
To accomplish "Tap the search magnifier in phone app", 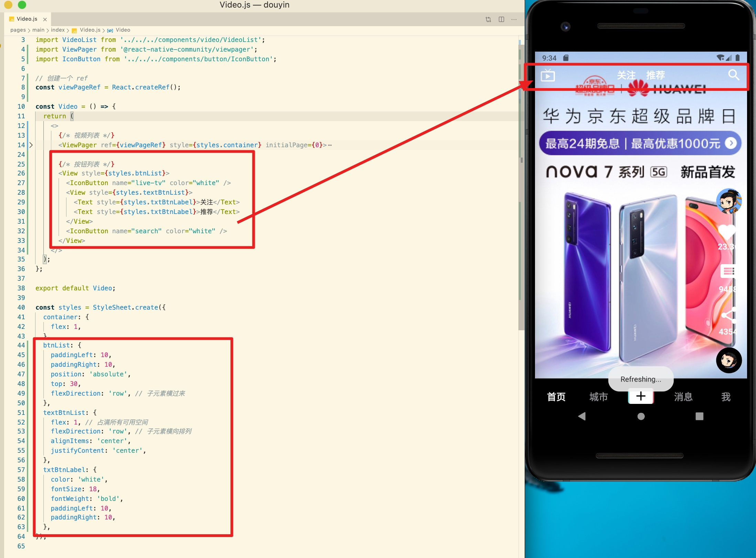I will tap(734, 75).
